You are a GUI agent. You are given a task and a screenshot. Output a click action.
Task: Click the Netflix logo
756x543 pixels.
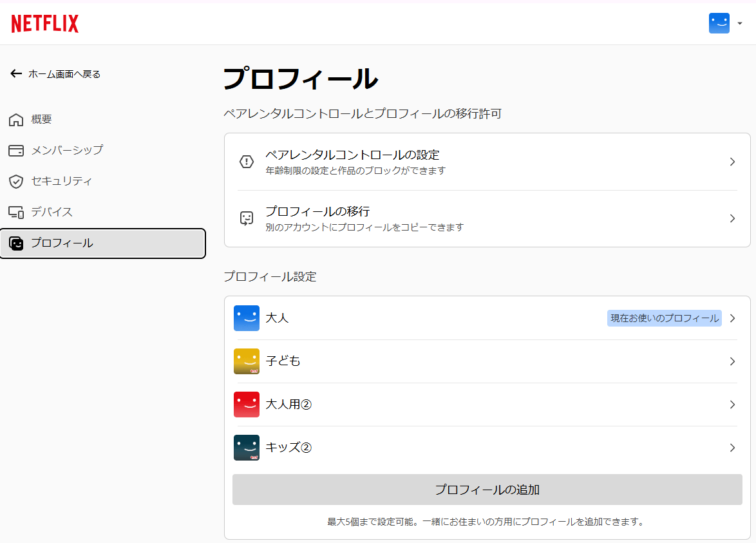45,24
